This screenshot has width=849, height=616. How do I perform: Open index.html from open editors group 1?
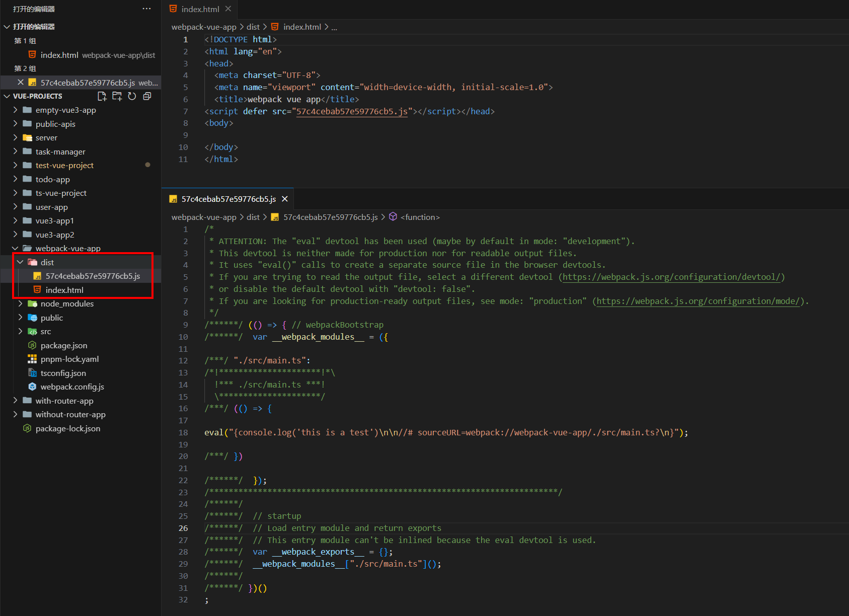click(81, 55)
